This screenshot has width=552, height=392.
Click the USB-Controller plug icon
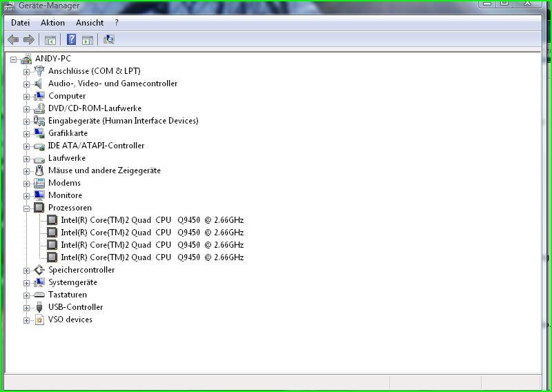coord(39,307)
